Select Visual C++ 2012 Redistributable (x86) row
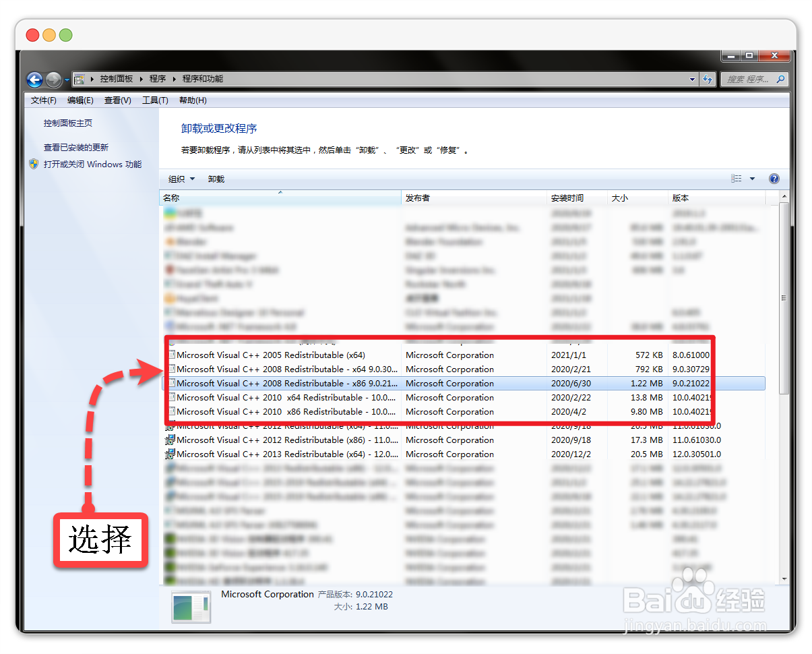812x654 pixels. (464, 440)
